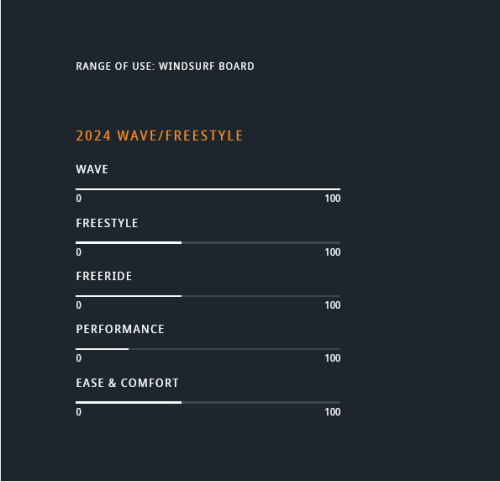Click the WAVE label
Image resolution: width=500 pixels, height=482 pixels.
pyautogui.click(x=92, y=169)
